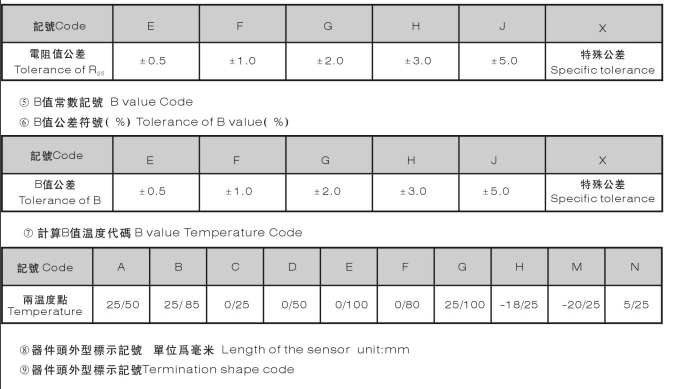Viewport: 681px width, 389px height.
Task: Click 'Tolerance of B value(%)' heading
Action: (212, 122)
